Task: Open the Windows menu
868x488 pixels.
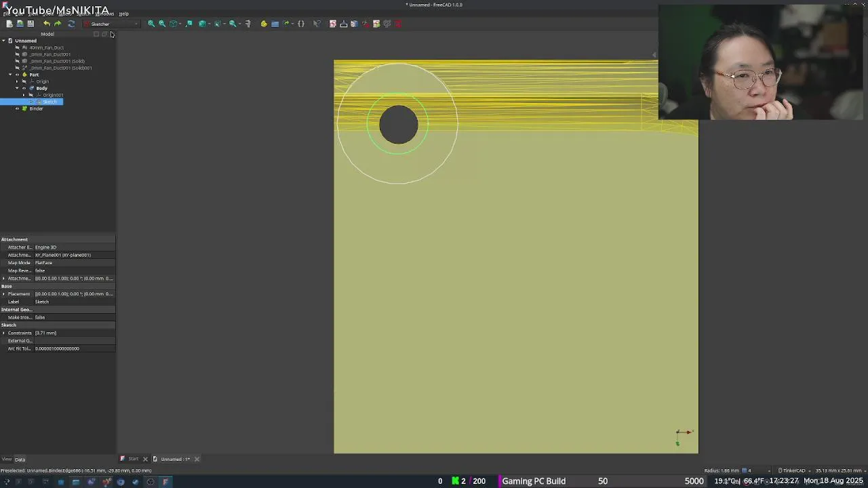Action: [105, 14]
